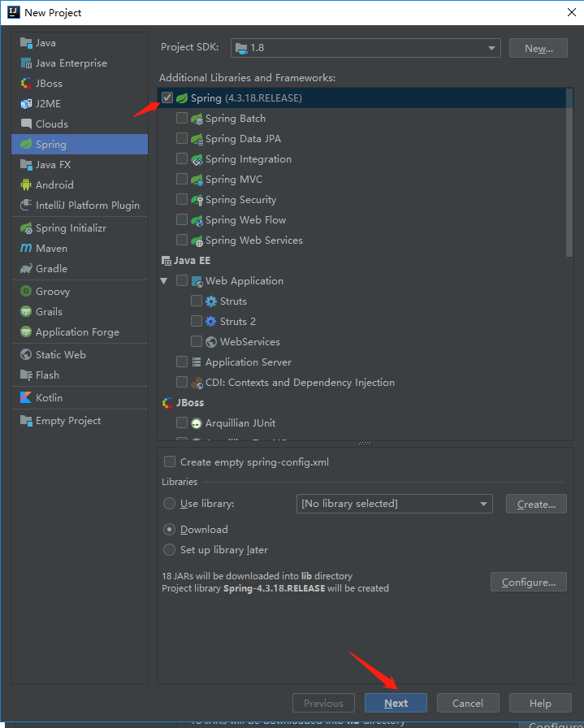Click the 'Struts' framework row text
Image resolution: width=584 pixels, height=728 pixels.
(x=233, y=301)
